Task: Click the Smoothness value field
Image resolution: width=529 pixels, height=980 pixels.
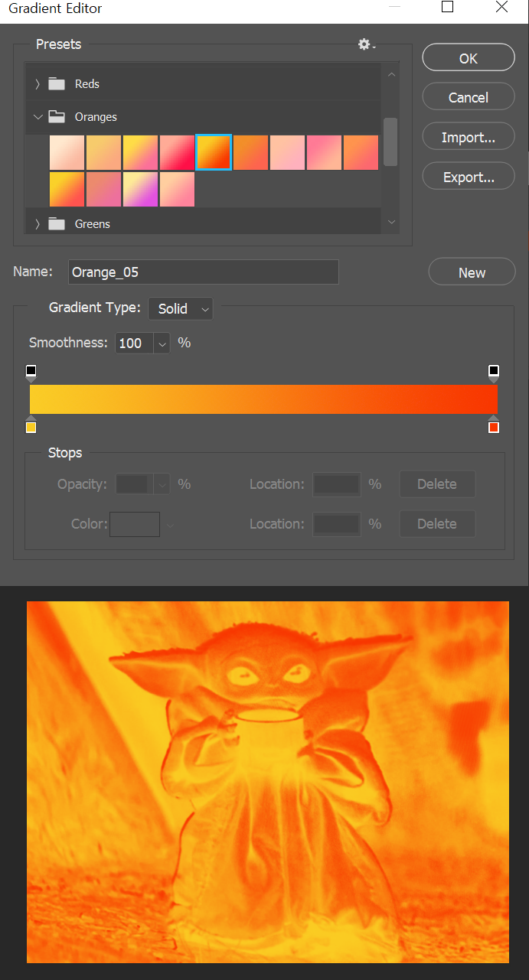Action: point(135,343)
